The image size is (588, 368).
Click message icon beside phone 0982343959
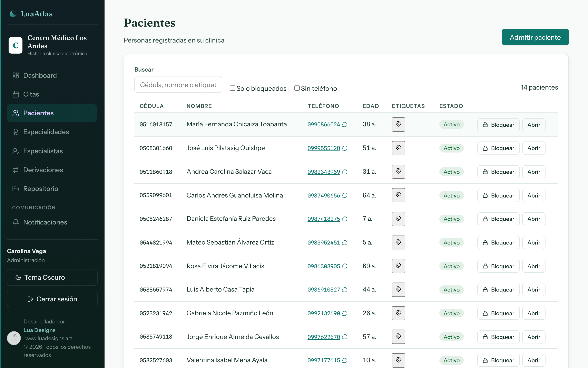tap(345, 172)
